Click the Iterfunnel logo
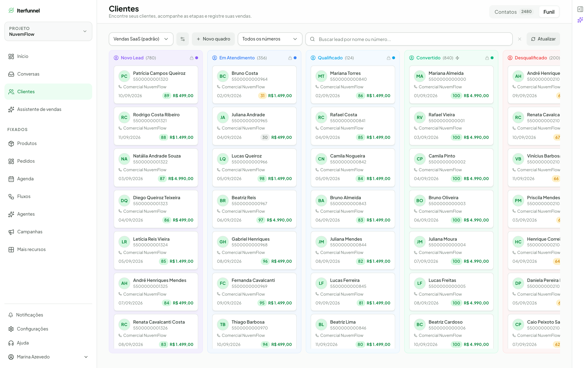 tap(24, 11)
